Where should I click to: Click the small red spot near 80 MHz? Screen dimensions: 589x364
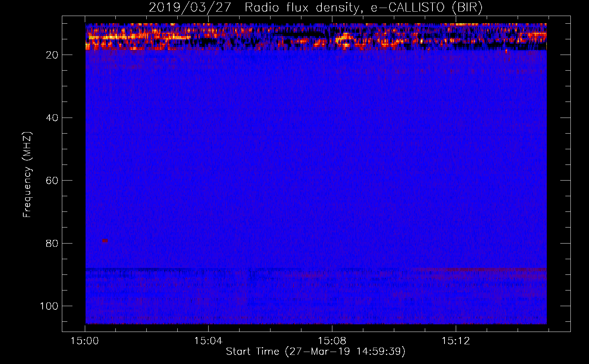[105, 241]
